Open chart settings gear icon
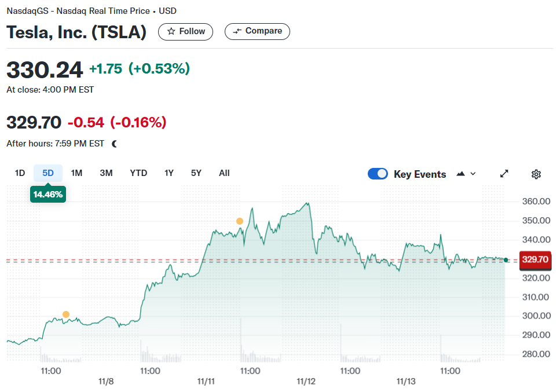This screenshot has width=560, height=392. [x=536, y=174]
